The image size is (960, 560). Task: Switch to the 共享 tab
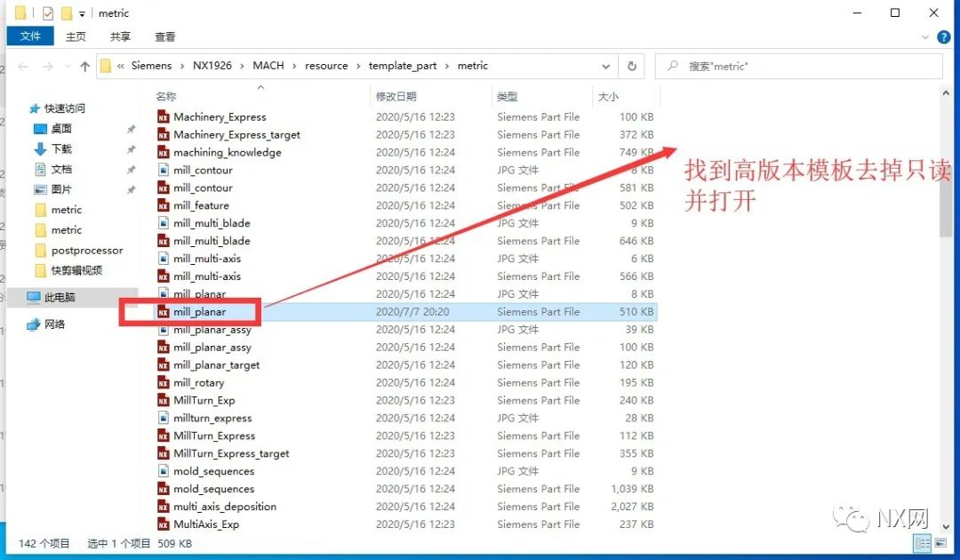pyautogui.click(x=121, y=36)
